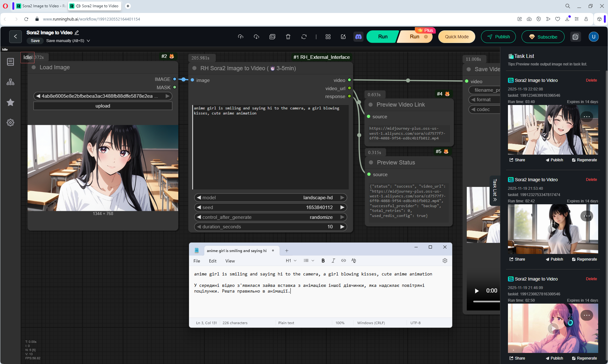608x364 pixels.
Task: Collapse the Load Image node dot
Action: (x=34, y=67)
